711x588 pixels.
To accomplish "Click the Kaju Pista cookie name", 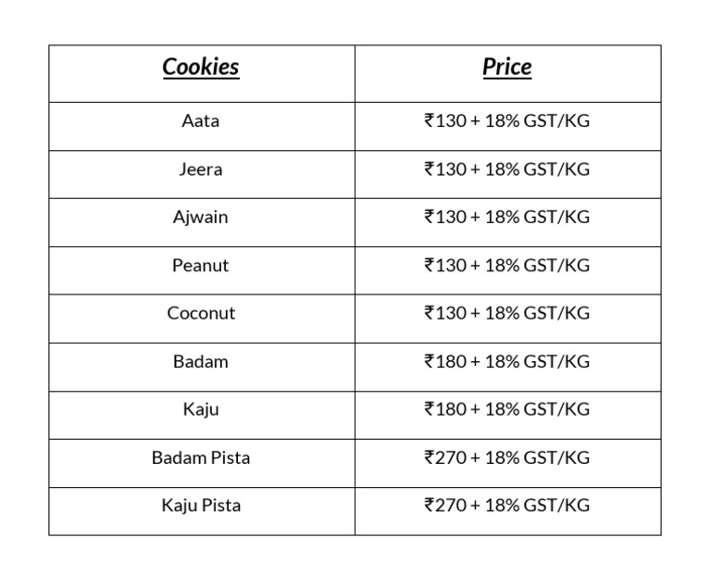I will 201,506.
